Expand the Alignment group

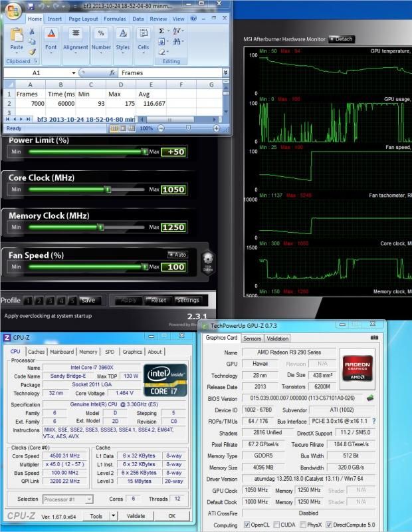click(75, 42)
